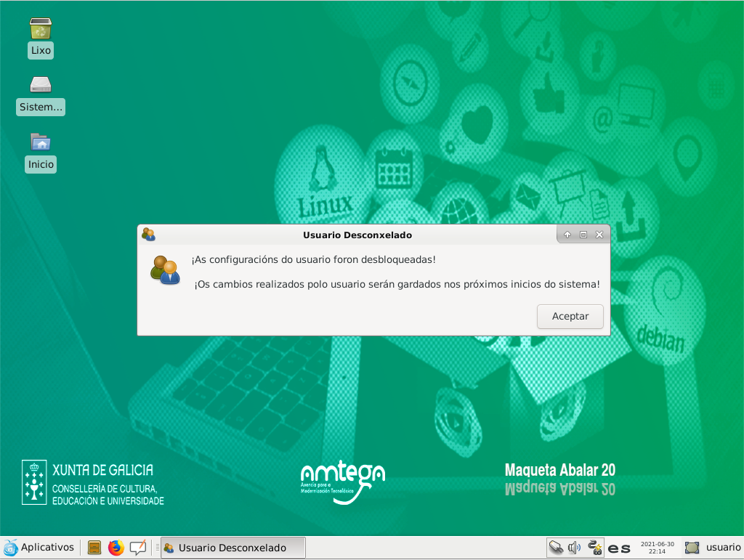Click the network connection tray icon
This screenshot has width=744, height=560.
594,548
